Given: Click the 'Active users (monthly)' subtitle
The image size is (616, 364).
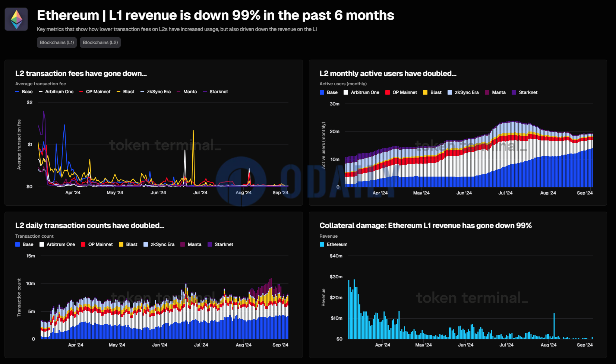Looking at the screenshot, I should 343,84.
